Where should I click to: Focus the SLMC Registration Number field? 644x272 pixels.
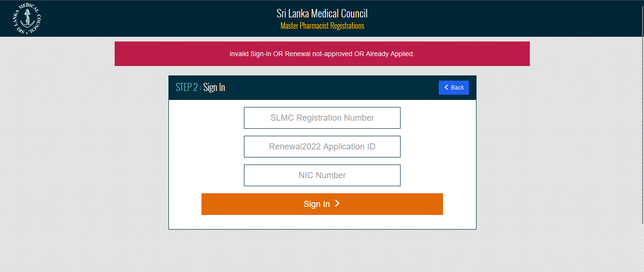pos(322,118)
